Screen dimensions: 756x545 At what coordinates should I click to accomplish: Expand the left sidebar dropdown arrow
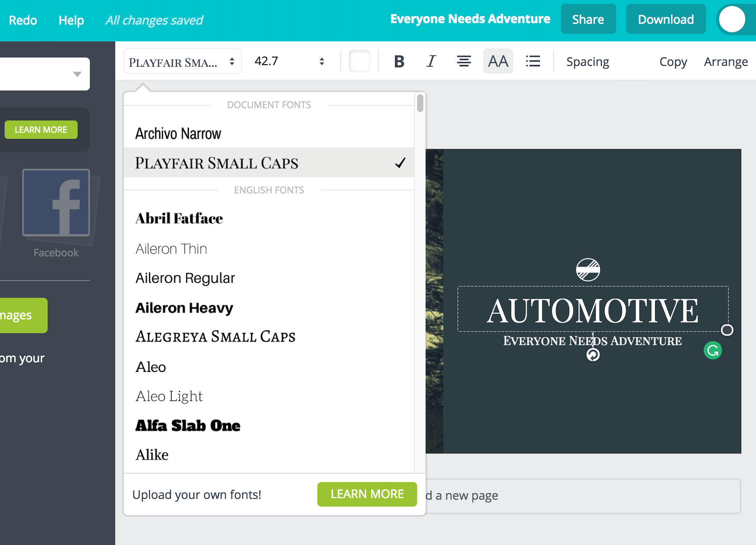(77, 74)
